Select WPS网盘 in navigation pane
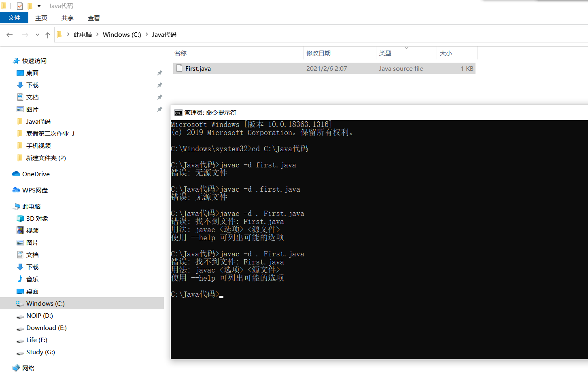Screen dimensions: 588x374 35,190
